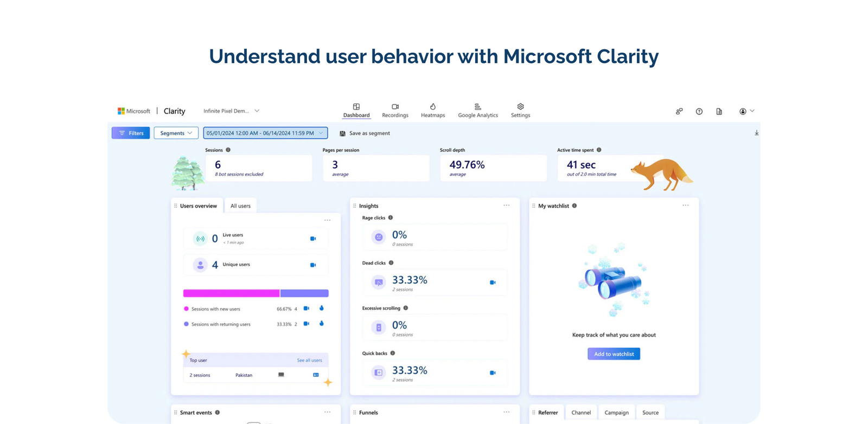Screen dimensions: 868x424
Task: Select the Referrer tab
Action: (x=547, y=413)
